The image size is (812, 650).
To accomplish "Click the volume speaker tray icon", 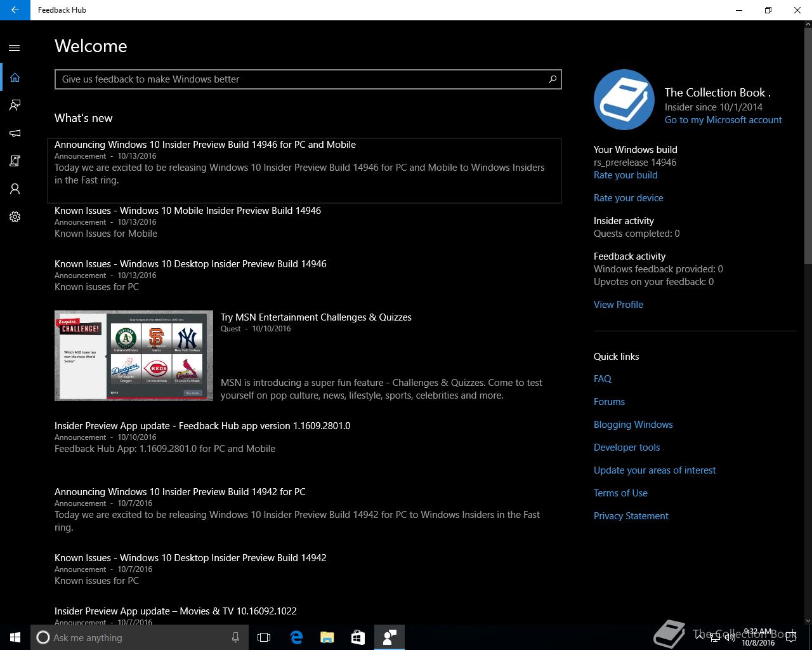I will pyautogui.click(x=730, y=637).
